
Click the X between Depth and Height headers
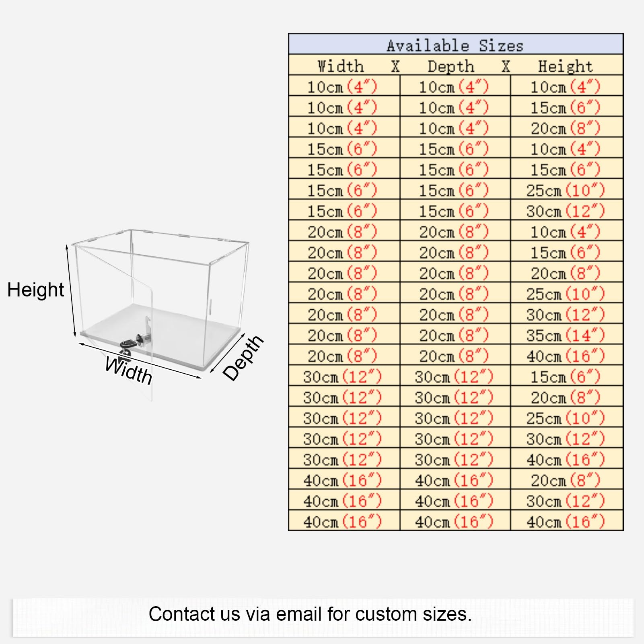[506, 66]
